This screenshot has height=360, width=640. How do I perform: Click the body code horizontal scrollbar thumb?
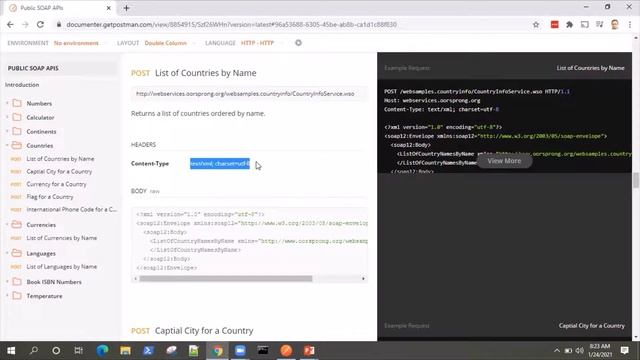coord(226,279)
